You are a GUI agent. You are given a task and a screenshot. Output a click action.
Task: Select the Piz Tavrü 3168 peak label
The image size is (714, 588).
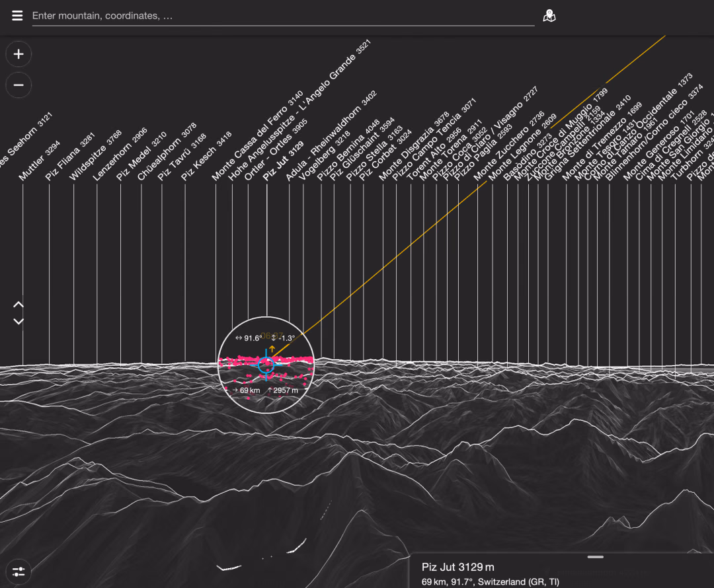[182, 157]
